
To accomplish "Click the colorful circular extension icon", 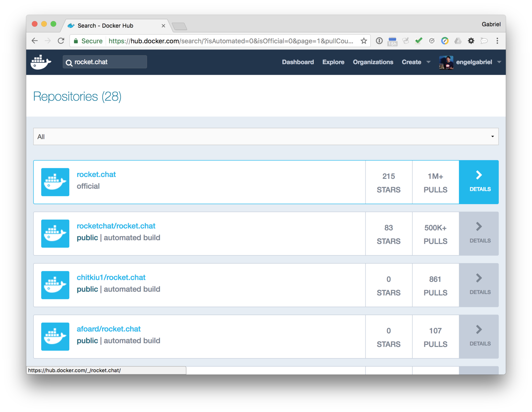I will click(x=445, y=41).
